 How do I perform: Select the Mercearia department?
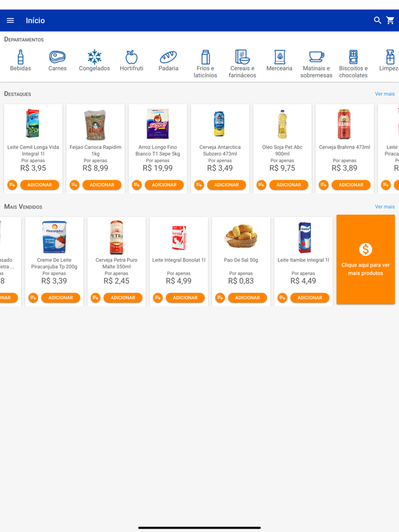pos(279,60)
